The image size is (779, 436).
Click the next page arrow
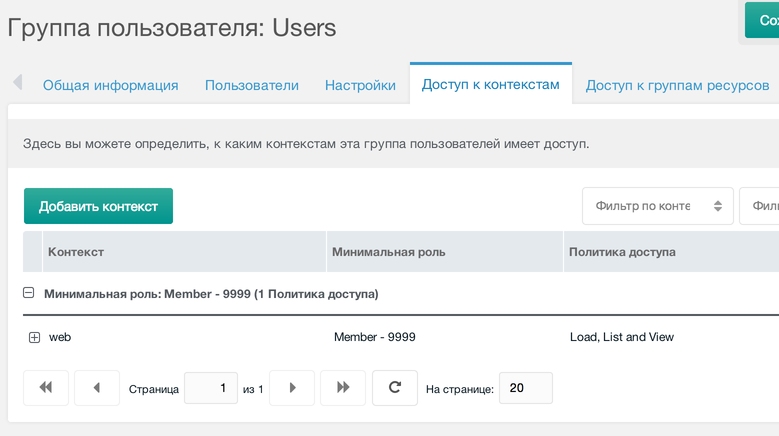coord(291,388)
